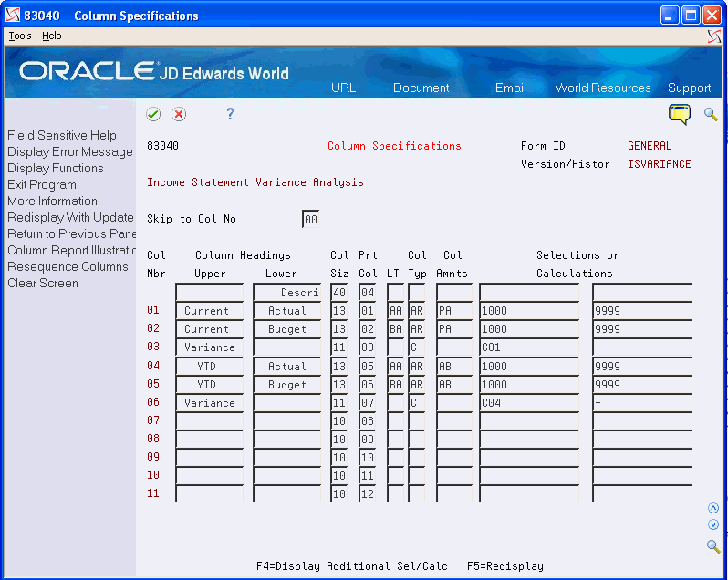Image resolution: width=728 pixels, height=580 pixels.
Task: Select Field Sensitive Help
Action: (x=62, y=136)
